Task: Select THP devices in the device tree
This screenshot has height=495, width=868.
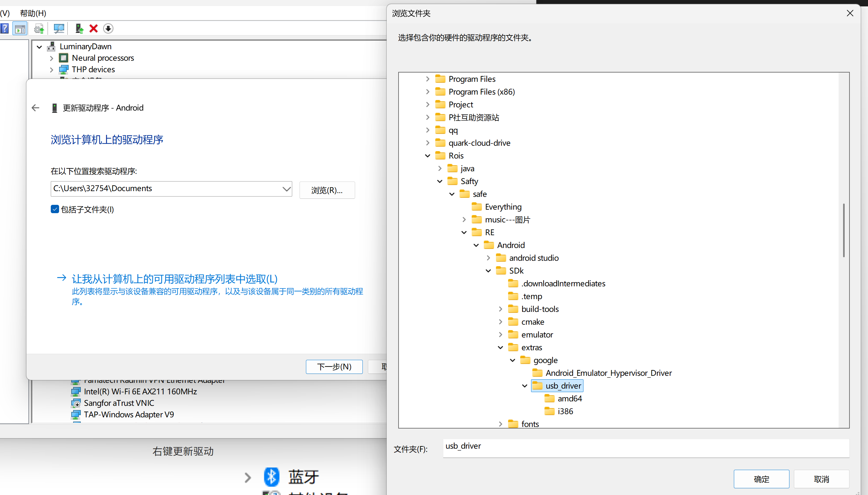Action: point(94,69)
